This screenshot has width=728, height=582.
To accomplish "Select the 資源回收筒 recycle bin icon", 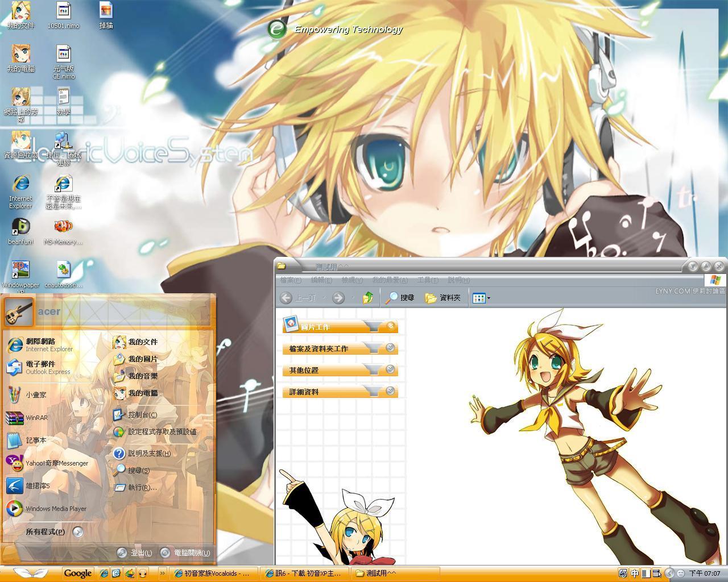I will click(x=20, y=145).
